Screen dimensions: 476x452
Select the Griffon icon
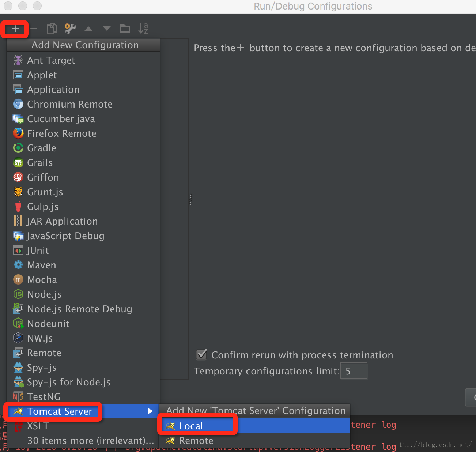(x=18, y=177)
